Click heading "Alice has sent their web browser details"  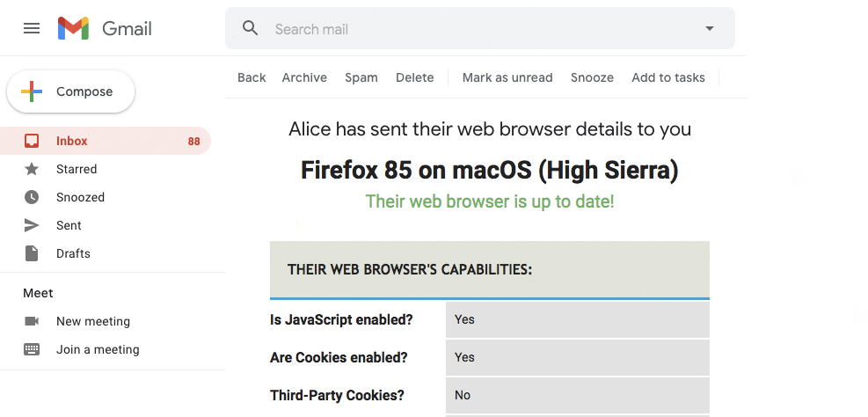490,129
